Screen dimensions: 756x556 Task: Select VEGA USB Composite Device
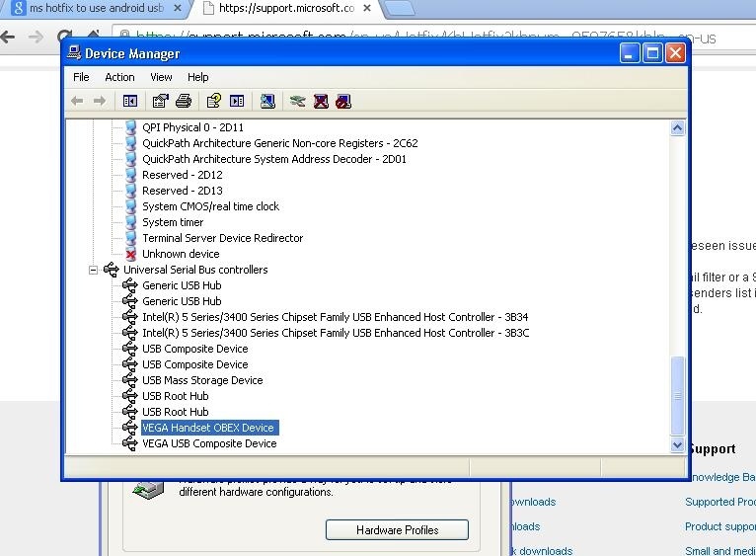[x=209, y=443]
